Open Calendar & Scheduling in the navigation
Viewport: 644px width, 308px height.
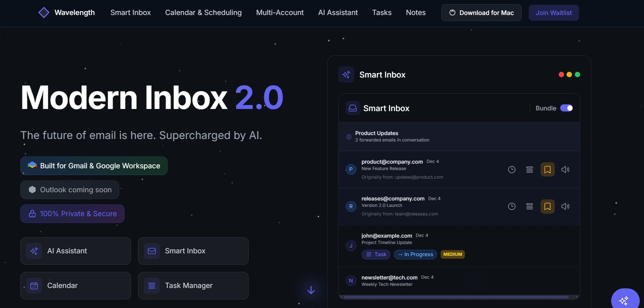[203, 13]
